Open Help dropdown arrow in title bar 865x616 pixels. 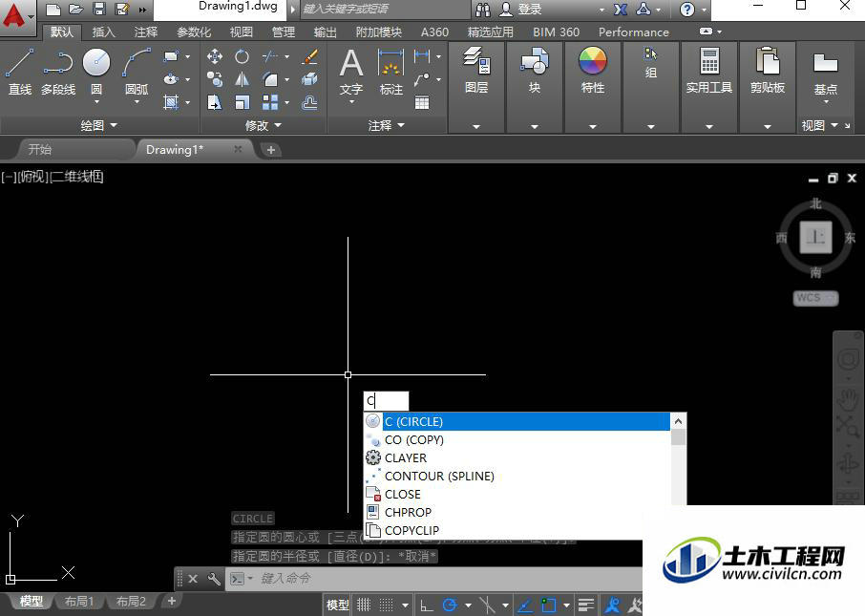[x=704, y=10]
